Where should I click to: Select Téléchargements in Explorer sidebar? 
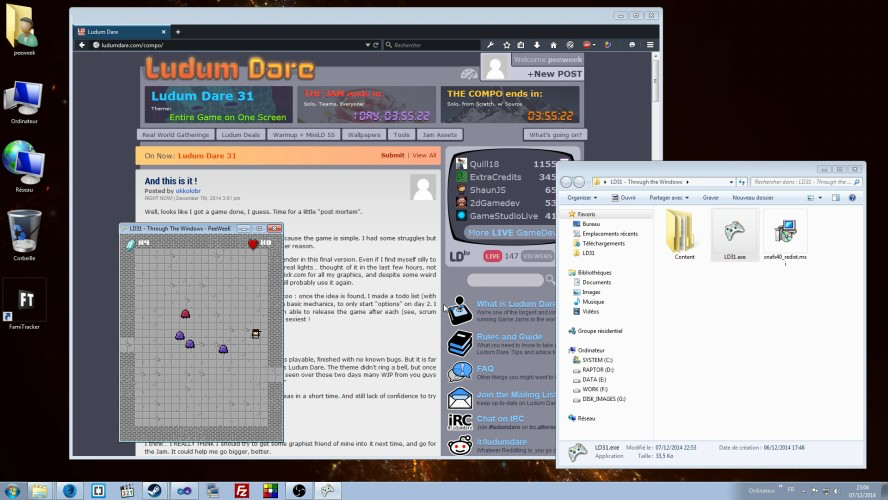point(603,243)
